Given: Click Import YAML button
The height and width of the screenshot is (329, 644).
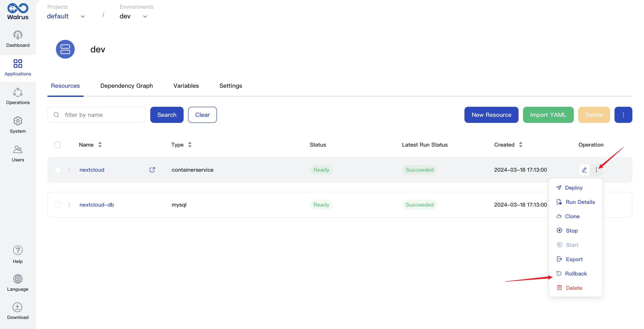Looking at the screenshot, I should (548, 115).
